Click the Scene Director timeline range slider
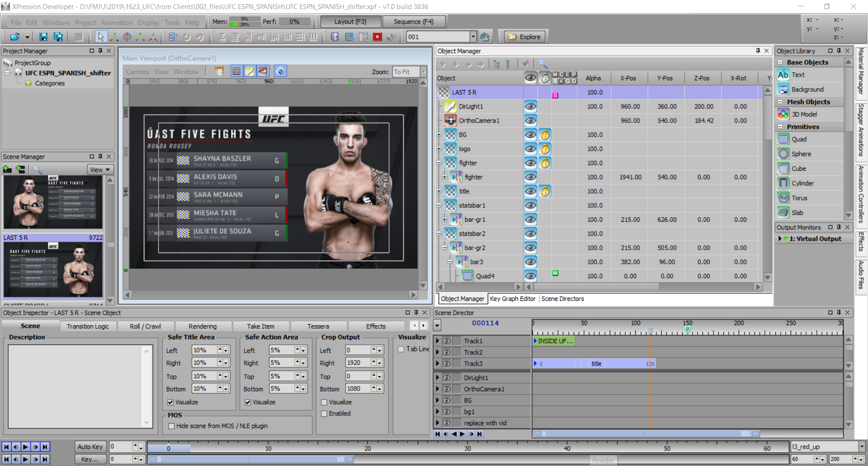 point(646,434)
